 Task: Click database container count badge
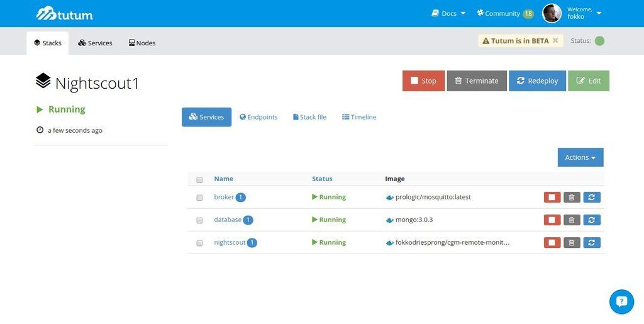click(248, 220)
